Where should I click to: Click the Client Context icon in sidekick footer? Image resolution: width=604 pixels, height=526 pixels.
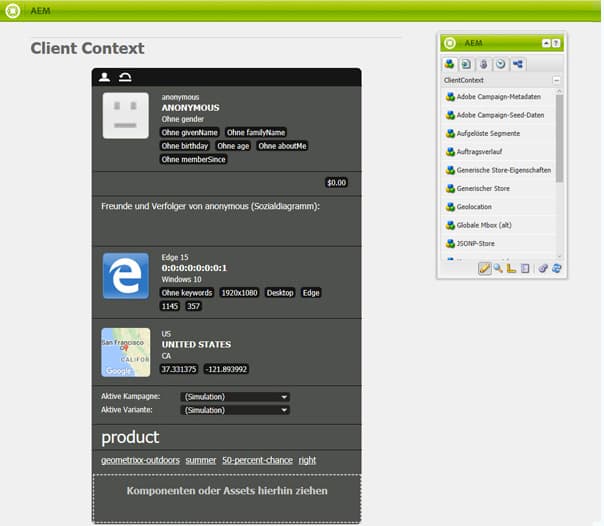tap(543, 268)
